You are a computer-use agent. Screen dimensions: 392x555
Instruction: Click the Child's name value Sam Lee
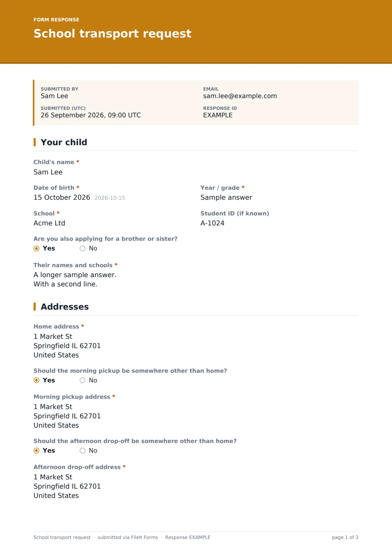(x=48, y=172)
